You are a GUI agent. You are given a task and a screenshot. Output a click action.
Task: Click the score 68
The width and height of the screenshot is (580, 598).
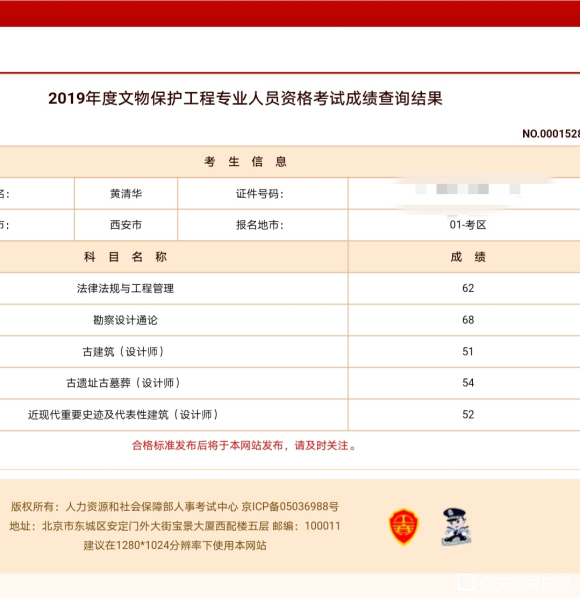[x=468, y=320]
